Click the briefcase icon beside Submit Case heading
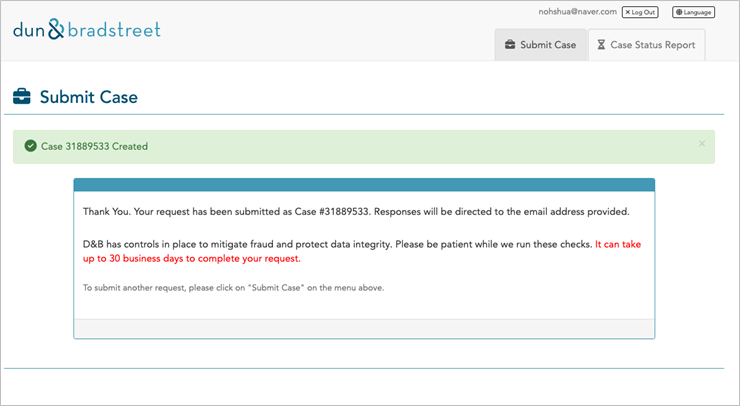 point(22,97)
